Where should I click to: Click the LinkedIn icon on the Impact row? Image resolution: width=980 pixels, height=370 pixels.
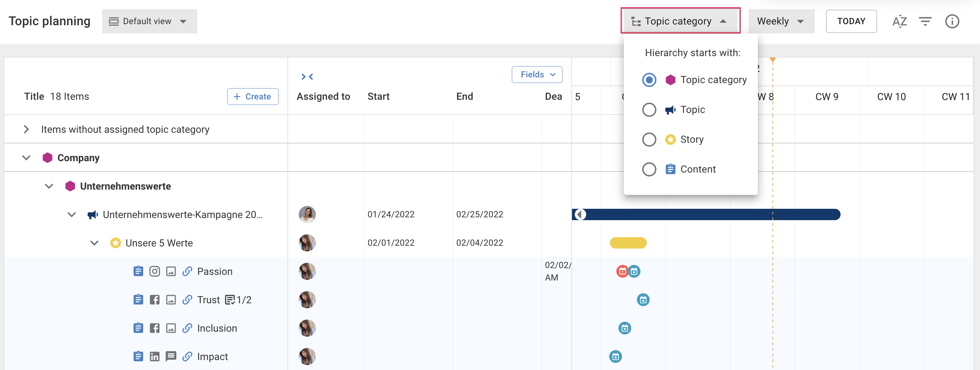(x=154, y=356)
